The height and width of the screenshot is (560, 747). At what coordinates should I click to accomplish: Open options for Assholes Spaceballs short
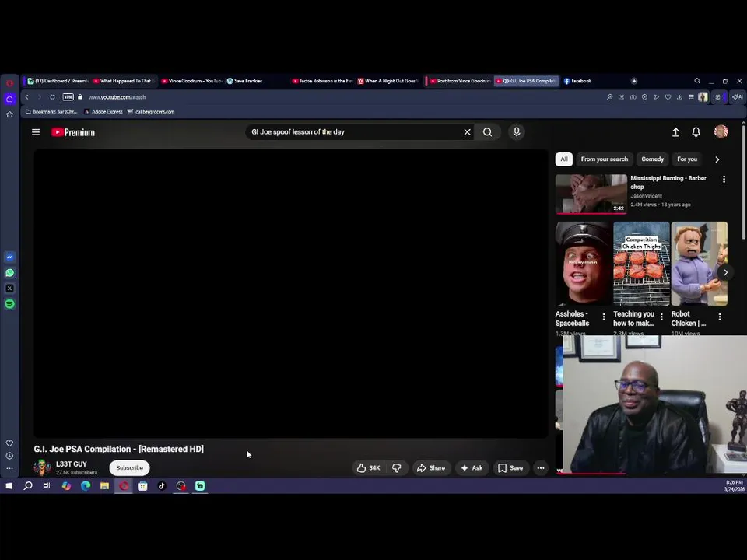click(604, 317)
